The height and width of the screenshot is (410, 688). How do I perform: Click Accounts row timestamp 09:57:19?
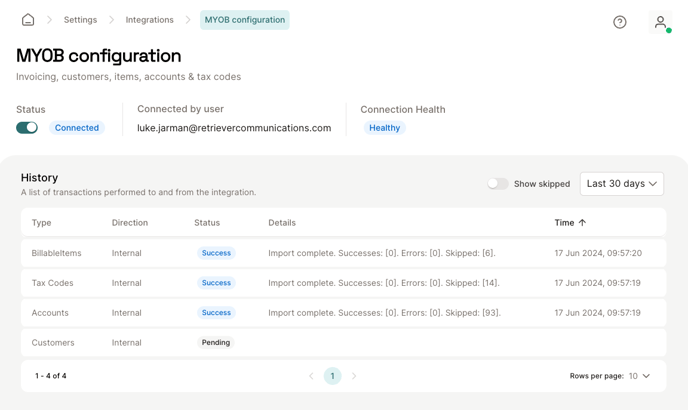tap(598, 313)
